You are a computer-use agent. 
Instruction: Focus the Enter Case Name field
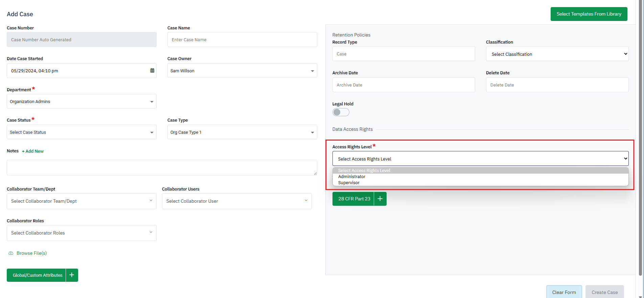[x=242, y=40]
